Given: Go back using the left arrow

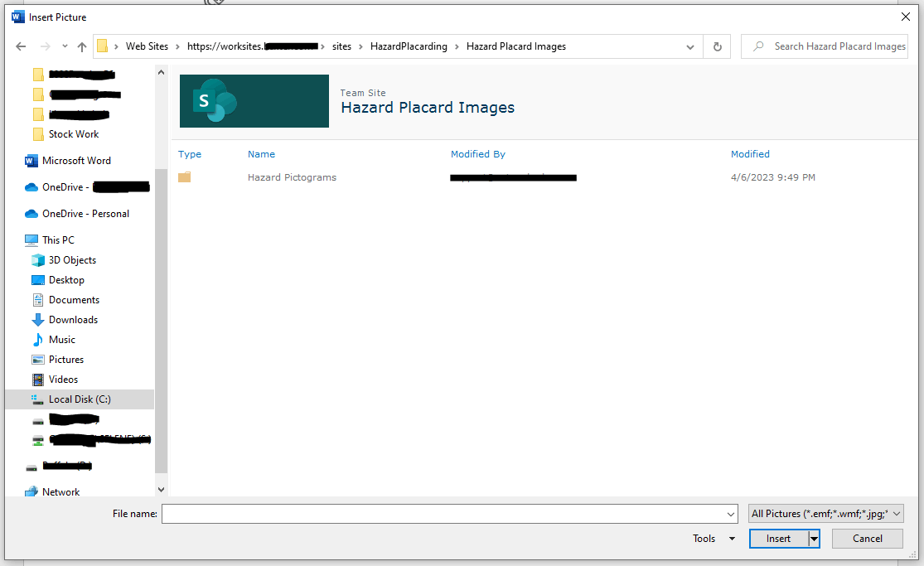Looking at the screenshot, I should [x=21, y=46].
